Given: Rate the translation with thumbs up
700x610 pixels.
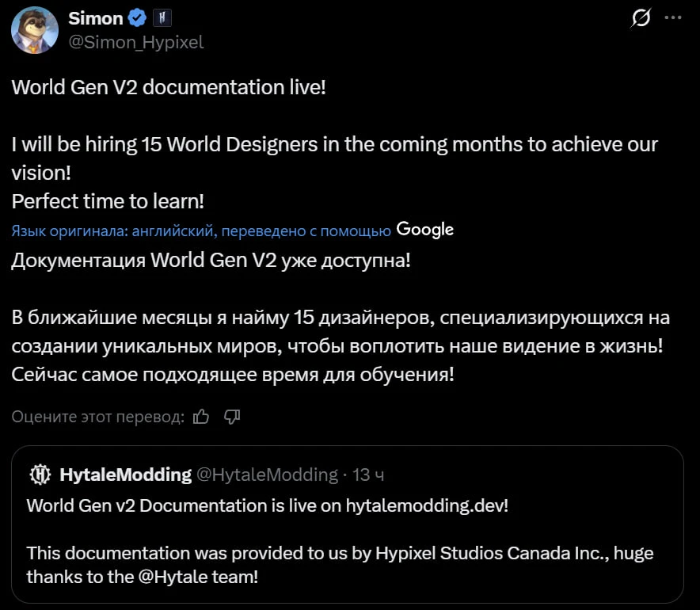Looking at the screenshot, I should (x=201, y=416).
